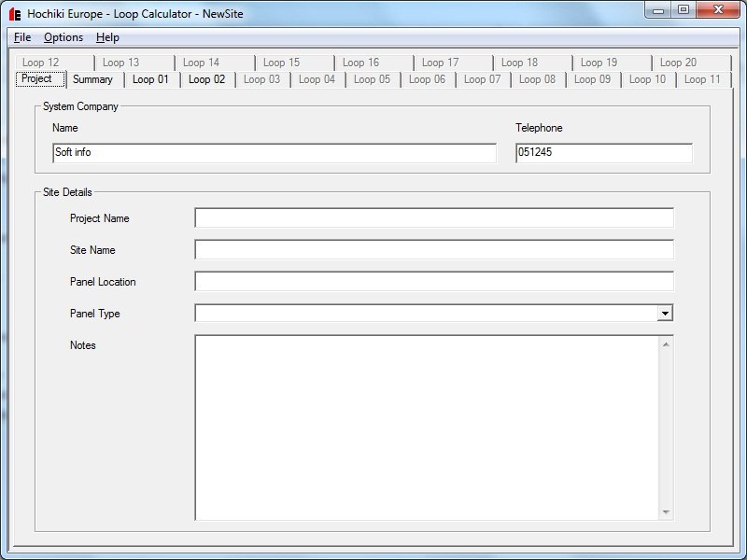Open the File menu
This screenshot has width=747, height=560.
22,37
